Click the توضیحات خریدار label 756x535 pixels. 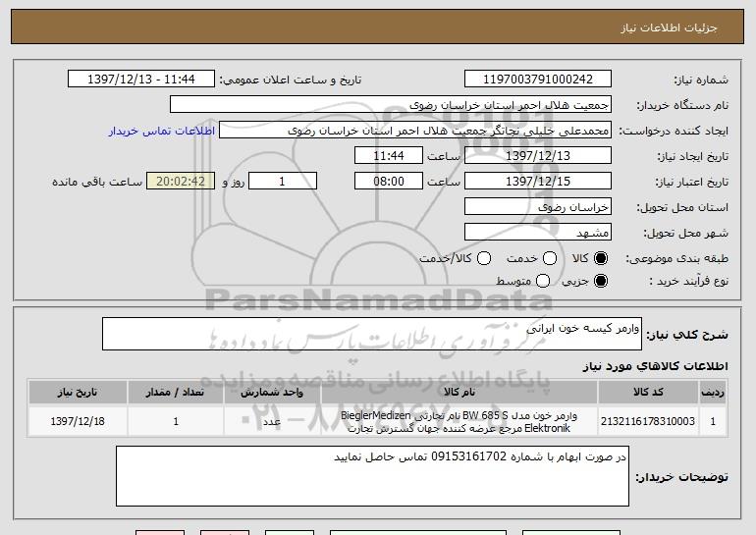pyautogui.click(x=681, y=477)
